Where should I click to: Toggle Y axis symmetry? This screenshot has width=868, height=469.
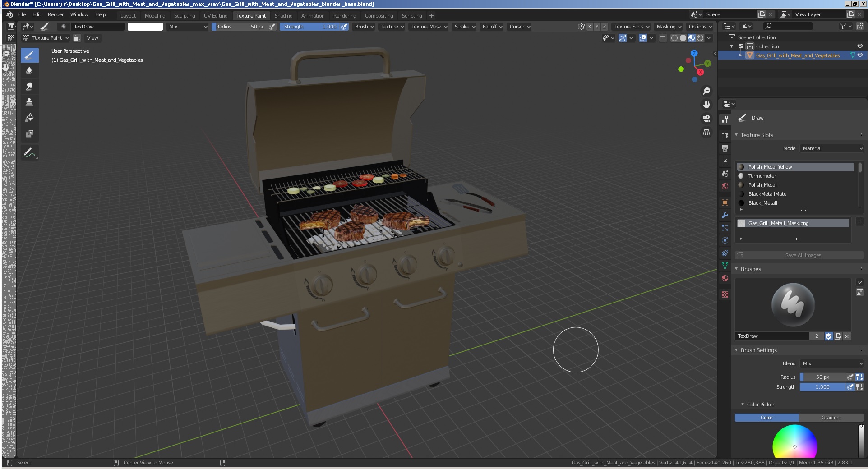click(x=597, y=27)
